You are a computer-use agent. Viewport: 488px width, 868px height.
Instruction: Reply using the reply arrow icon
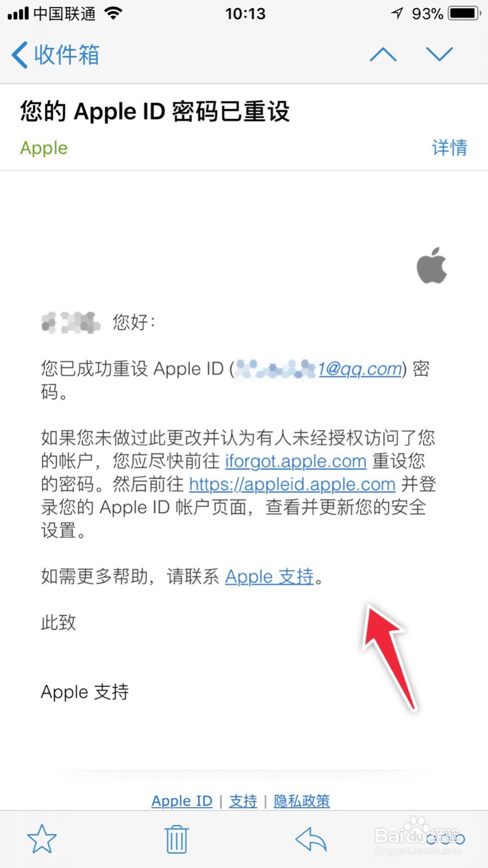[311, 839]
